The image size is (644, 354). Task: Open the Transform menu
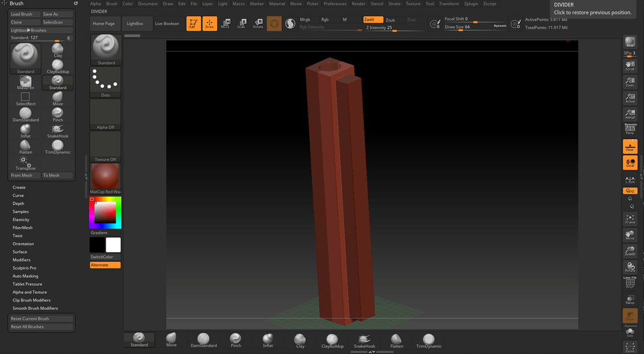click(449, 4)
